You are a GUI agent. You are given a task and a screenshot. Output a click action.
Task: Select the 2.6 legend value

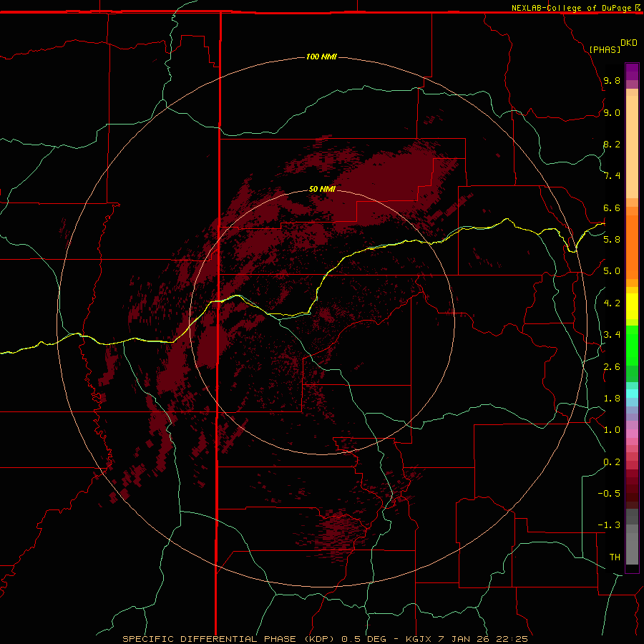(612, 367)
